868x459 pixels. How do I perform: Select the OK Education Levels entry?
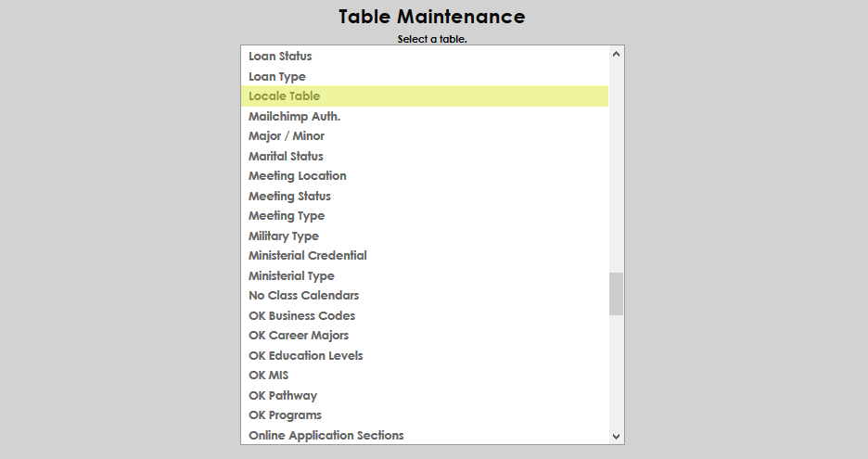[305, 356]
